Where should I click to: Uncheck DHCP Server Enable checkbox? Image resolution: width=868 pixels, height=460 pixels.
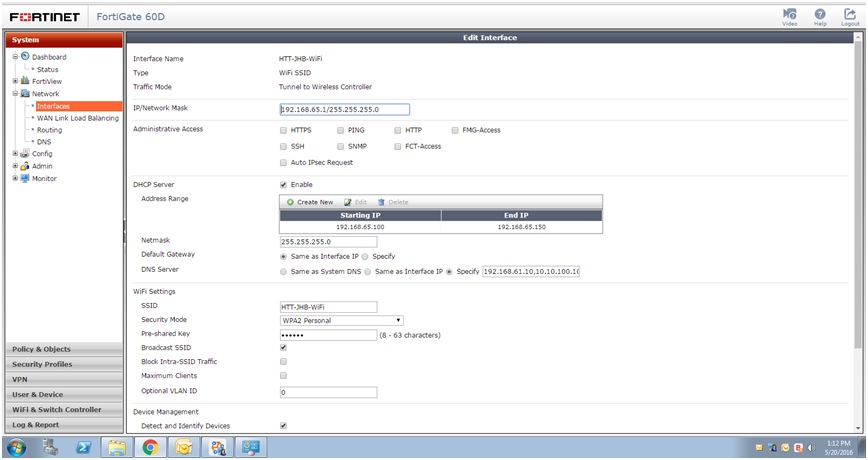pyautogui.click(x=283, y=184)
